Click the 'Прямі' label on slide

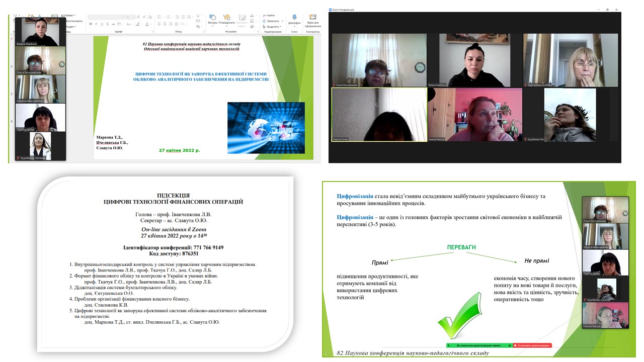(x=380, y=263)
